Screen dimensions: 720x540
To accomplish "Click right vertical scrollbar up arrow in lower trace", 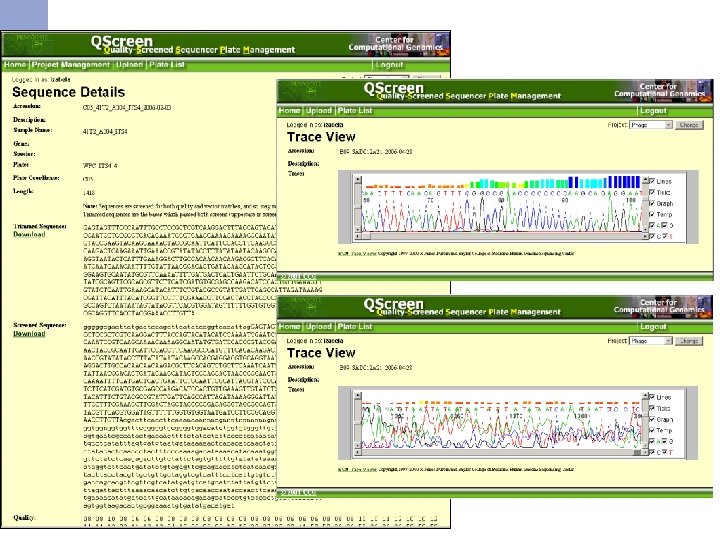I will click(x=645, y=395).
